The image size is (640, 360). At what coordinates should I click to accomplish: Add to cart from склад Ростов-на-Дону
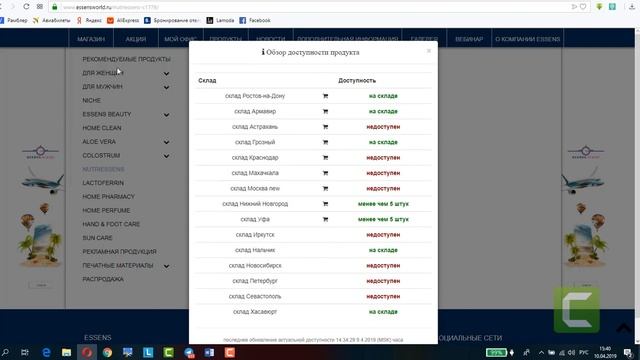[x=325, y=96]
